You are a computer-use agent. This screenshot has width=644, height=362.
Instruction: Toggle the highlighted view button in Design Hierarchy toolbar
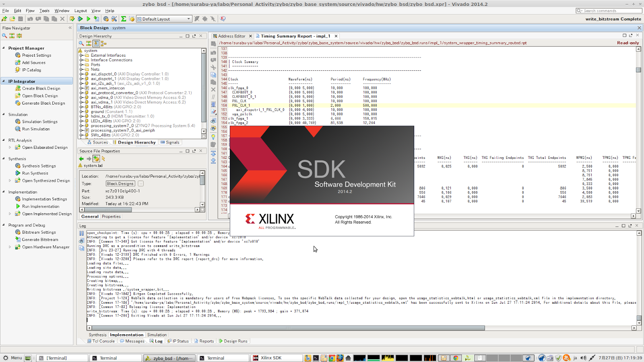[96, 43]
